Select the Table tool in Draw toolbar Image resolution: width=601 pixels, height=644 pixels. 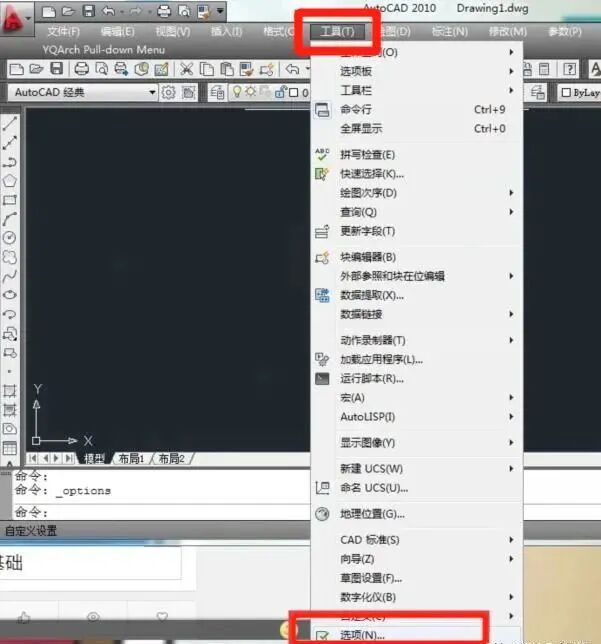(x=10, y=448)
